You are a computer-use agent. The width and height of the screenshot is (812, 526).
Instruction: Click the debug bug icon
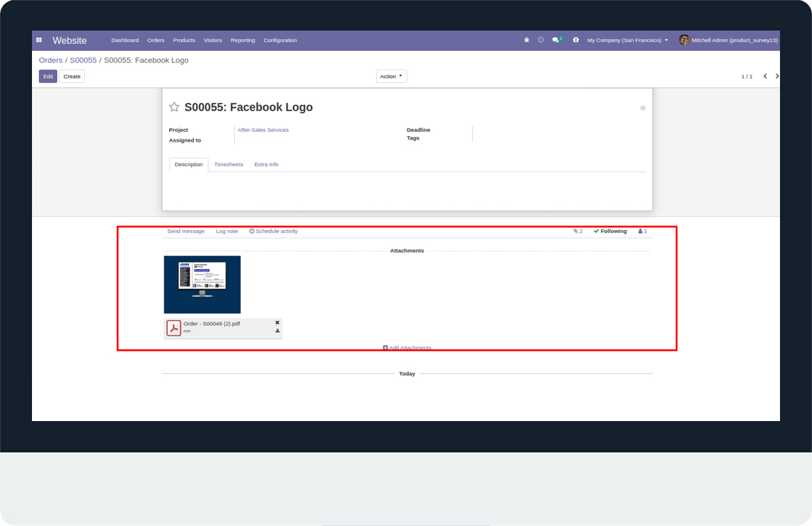coord(527,40)
